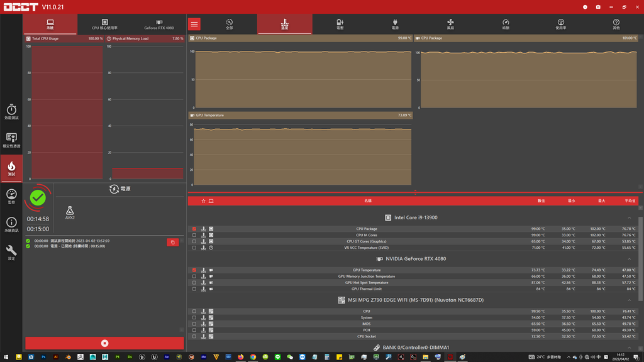Image resolution: width=644 pixels, height=362 pixels.
Task: Enable the CPU IA Cores checkbox
Action: tap(194, 235)
